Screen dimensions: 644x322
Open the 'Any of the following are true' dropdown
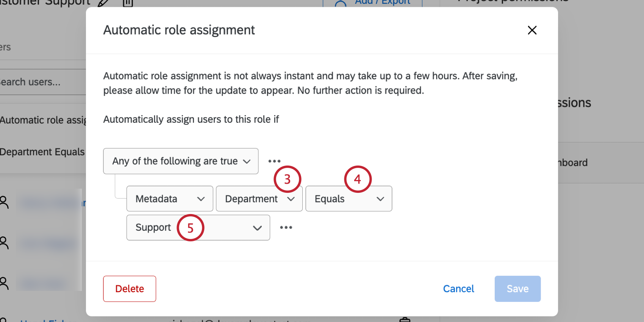click(181, 161)
